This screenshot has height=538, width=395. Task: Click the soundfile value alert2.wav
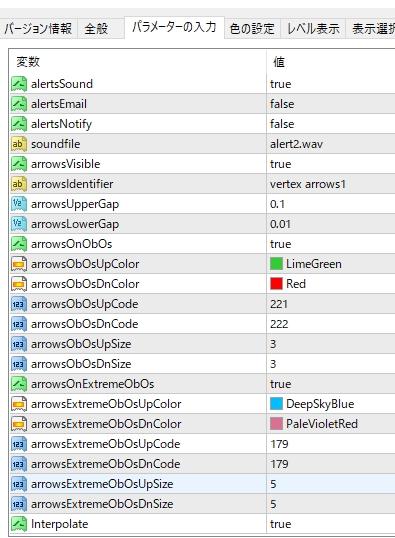pos(296,144)
